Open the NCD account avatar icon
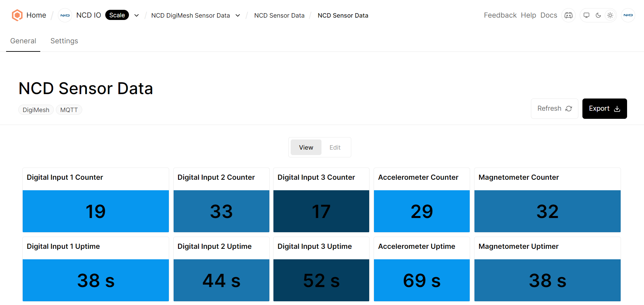Viewport: 644px width, 305px height. (628, 15)
